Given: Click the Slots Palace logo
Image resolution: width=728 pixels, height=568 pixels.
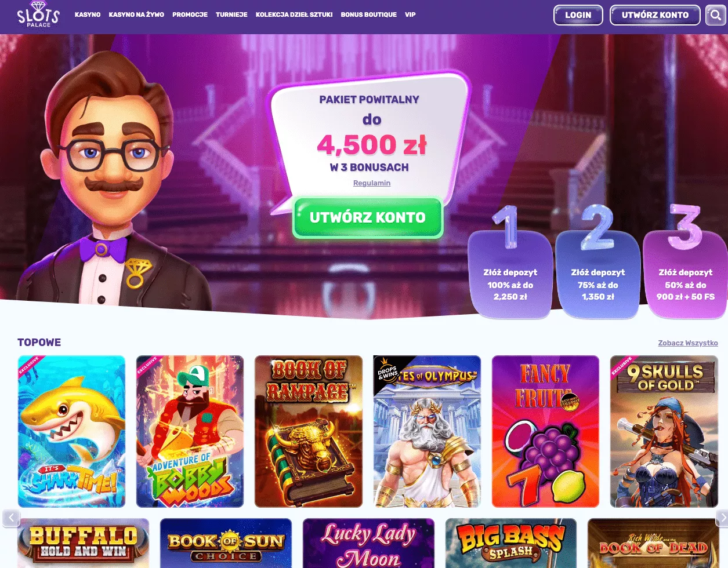Looking at the screenshot, I should (x=38, y=15).
